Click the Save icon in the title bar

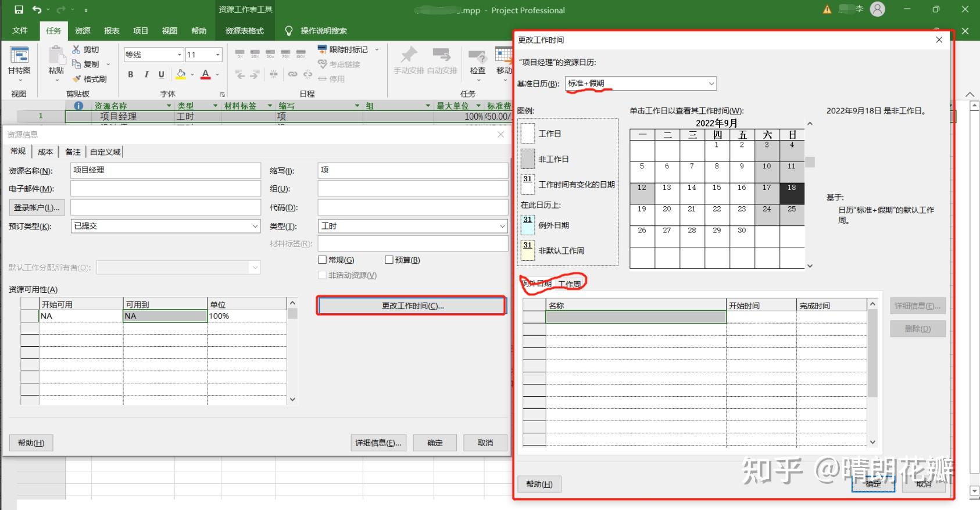point(19,10)
